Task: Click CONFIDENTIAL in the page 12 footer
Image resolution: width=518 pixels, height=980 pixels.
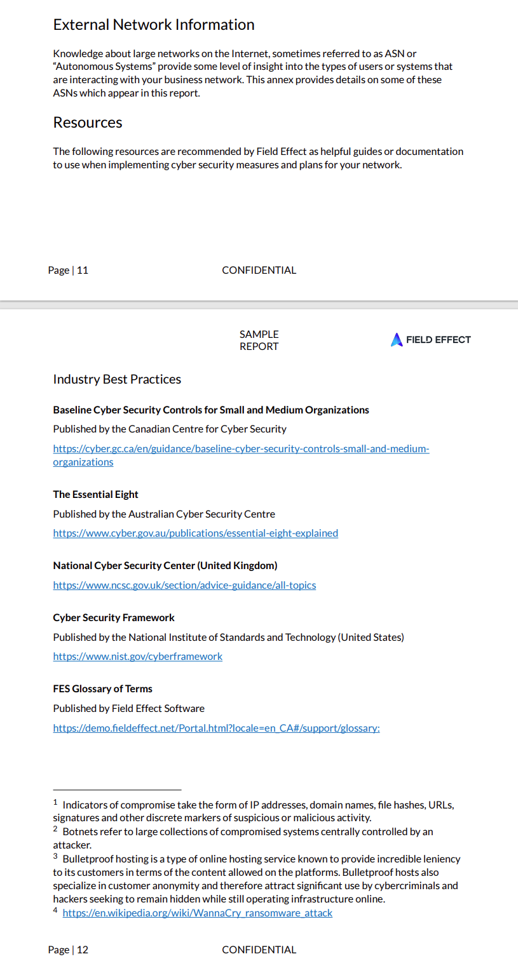Action: click(x=259, y=950)
